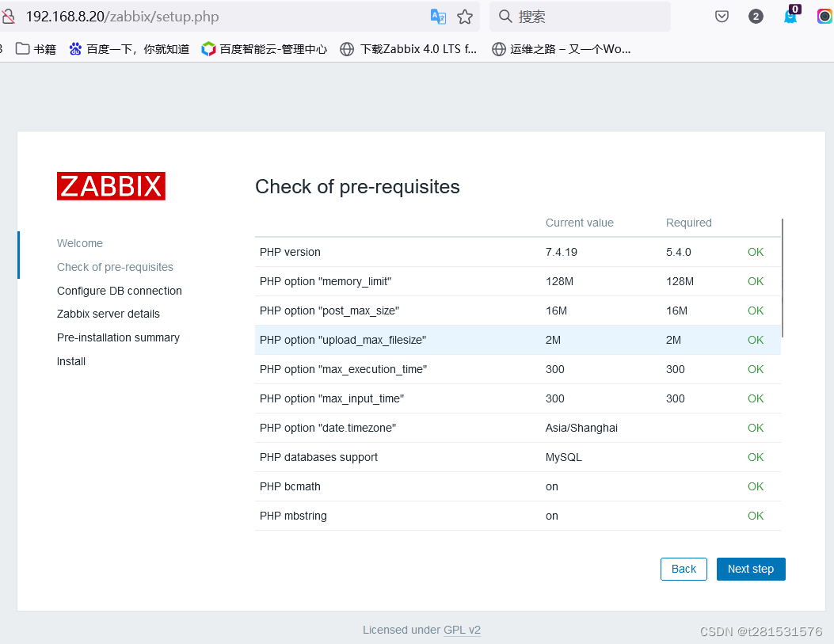Click PHP option "max_input_time" row label
Screen dimensions: 834x644
click(331, 398)
